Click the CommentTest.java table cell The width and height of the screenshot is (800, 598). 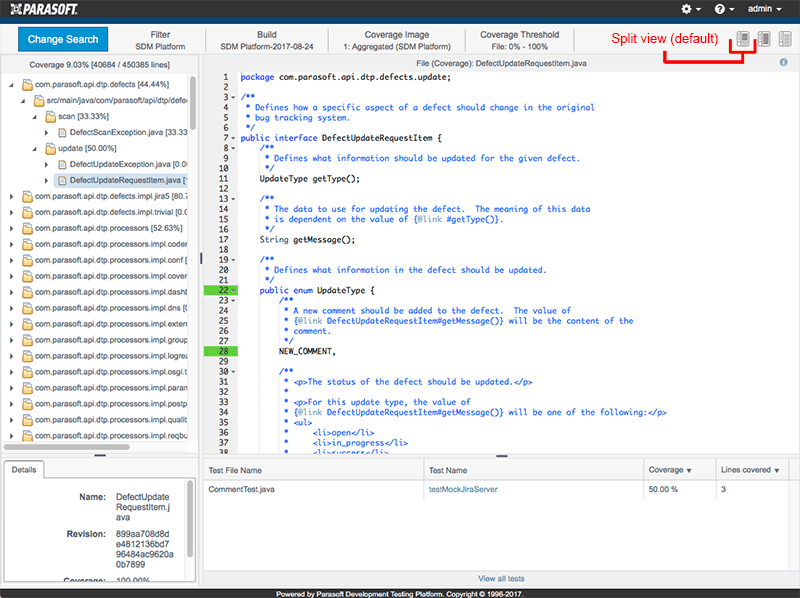[313, 489]
